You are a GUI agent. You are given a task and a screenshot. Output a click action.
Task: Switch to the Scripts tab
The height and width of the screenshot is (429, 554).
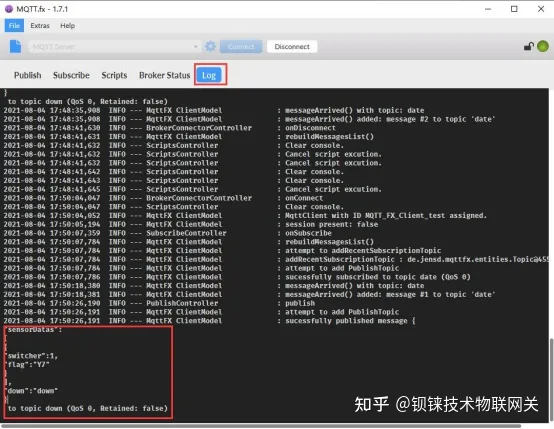point(114,75)
